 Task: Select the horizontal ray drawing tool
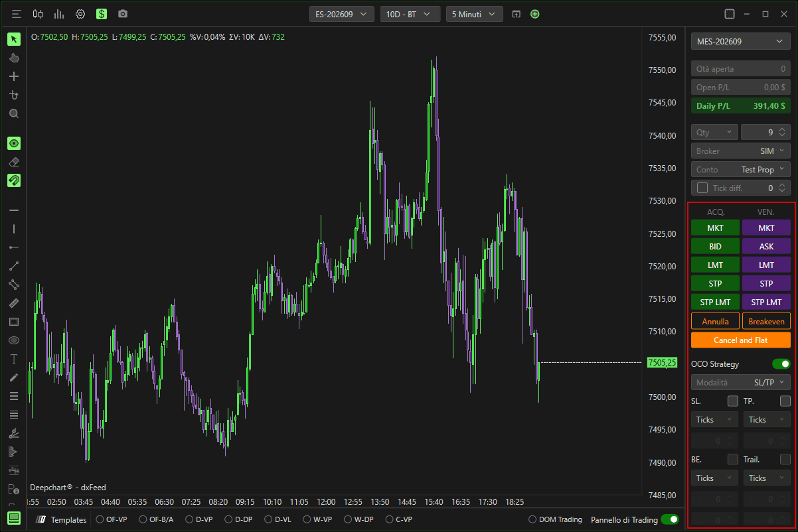tap(14, 247)
